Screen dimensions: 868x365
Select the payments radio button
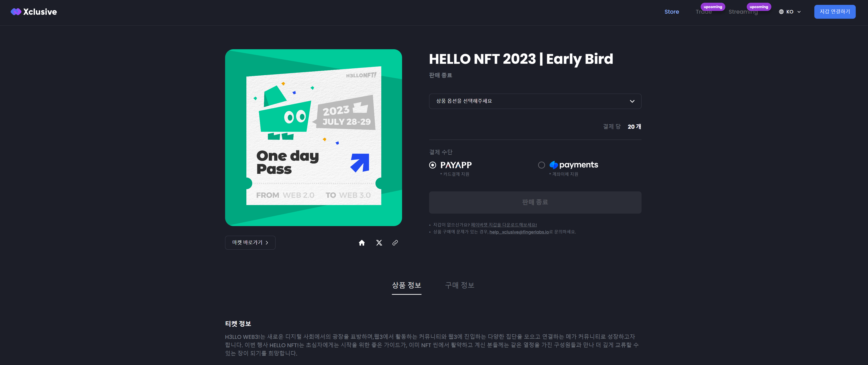542,165
